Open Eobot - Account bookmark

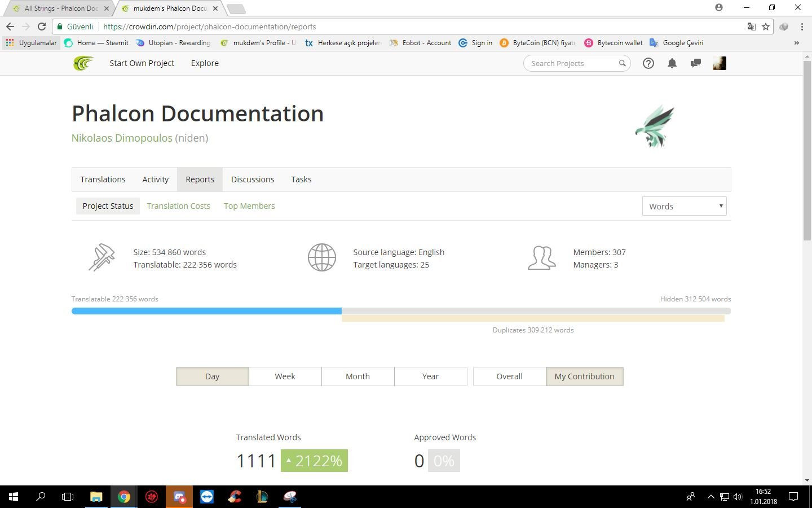coord(420,43)
